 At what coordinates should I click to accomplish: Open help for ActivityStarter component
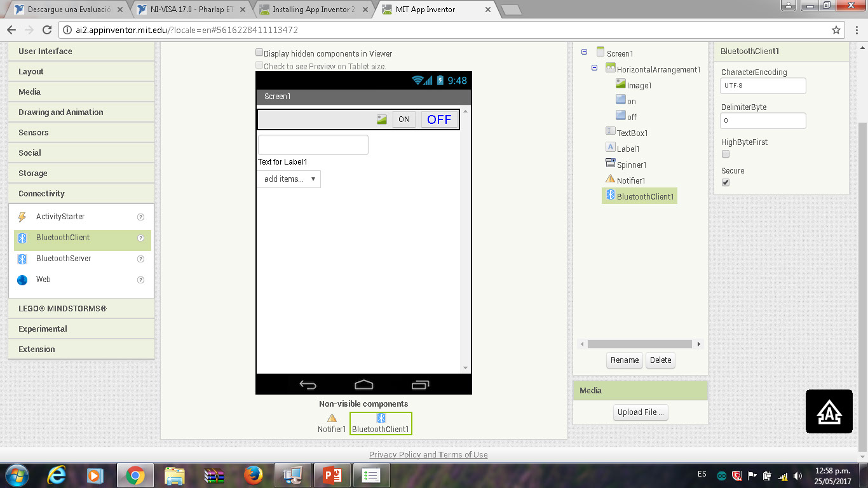(x=141, y=217)
